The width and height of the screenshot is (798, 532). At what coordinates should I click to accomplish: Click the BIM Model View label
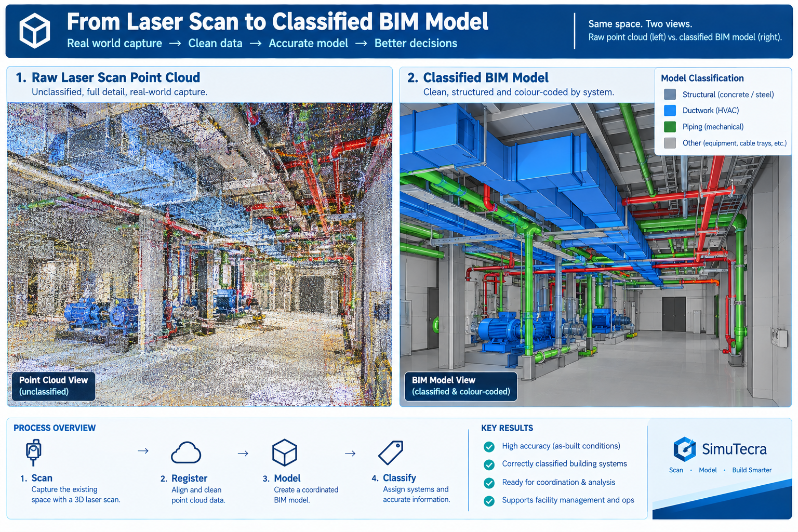[461, 386]
